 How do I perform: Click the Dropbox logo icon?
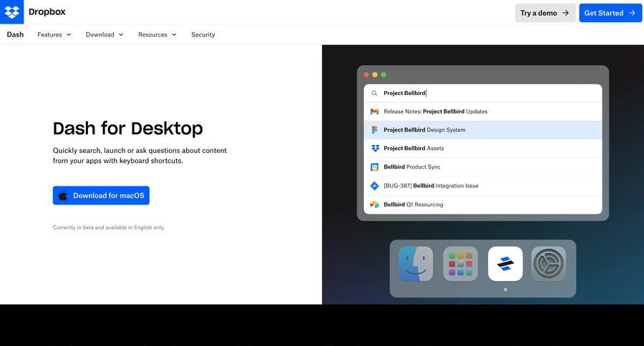(11, 12)
